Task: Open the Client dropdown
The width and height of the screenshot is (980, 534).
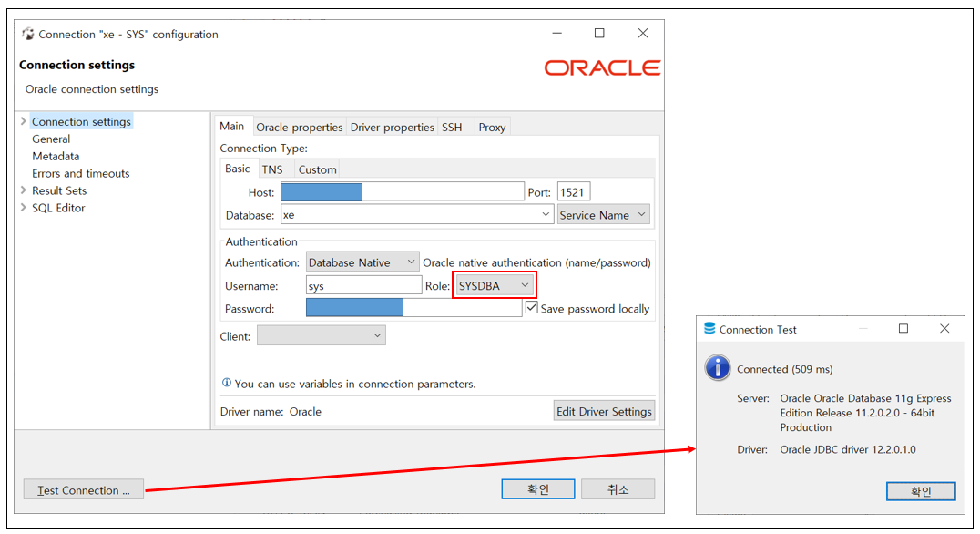Action: [x=322, y=335]
